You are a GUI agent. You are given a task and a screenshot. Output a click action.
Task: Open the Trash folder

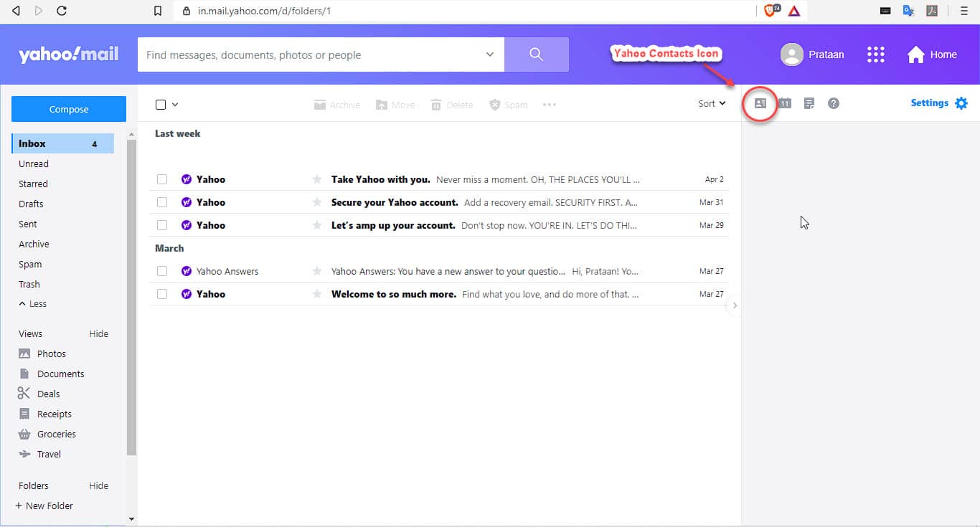pos(29,284)
